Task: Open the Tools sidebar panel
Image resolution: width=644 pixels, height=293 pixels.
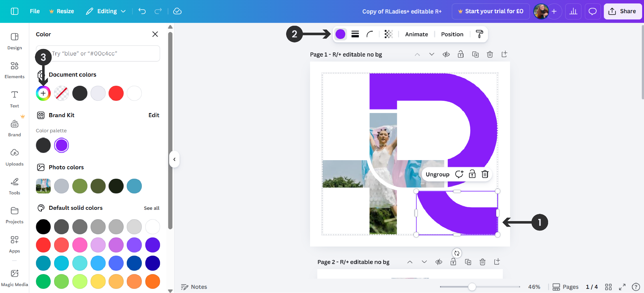Action: pyautogui.click(x=14, y=186)
